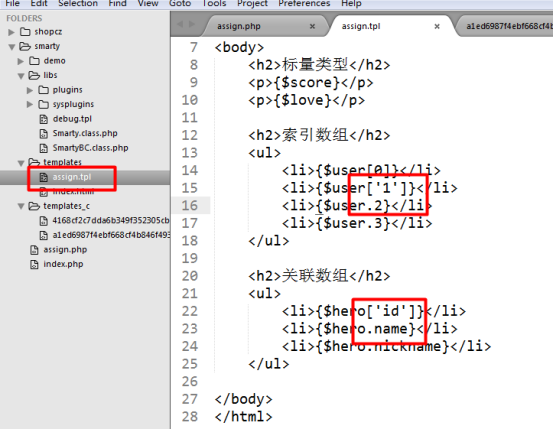Collapse the libs folder
Image resolution: width=554 pixels, height=430 pixels.
coord(21,76)
